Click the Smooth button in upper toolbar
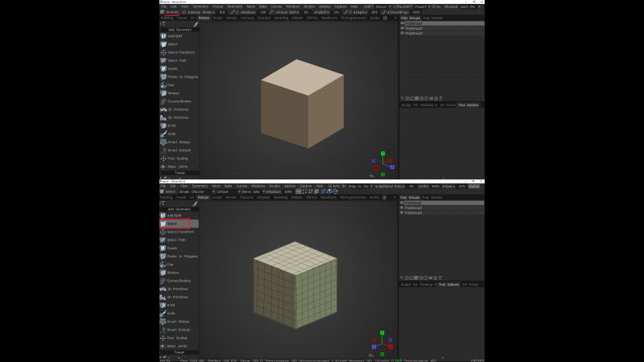The image size is (644, 362). tap(171, 12)
